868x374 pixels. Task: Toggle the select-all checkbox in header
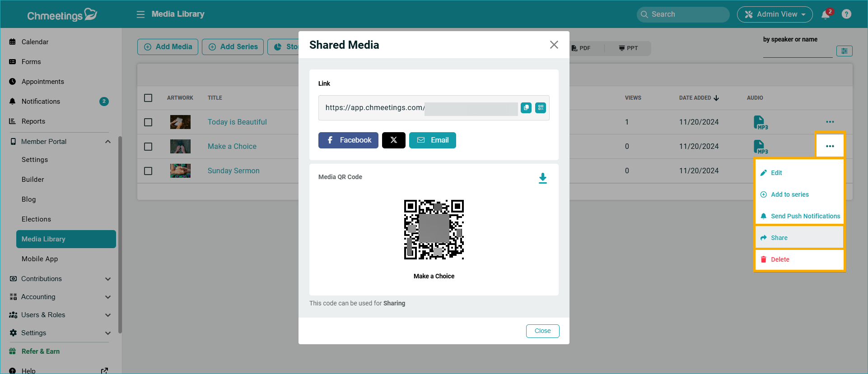click(148, 98)
